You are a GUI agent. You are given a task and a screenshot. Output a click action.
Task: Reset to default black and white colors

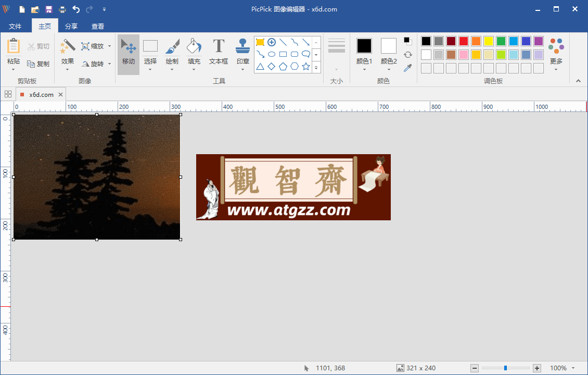pos(408,41)
